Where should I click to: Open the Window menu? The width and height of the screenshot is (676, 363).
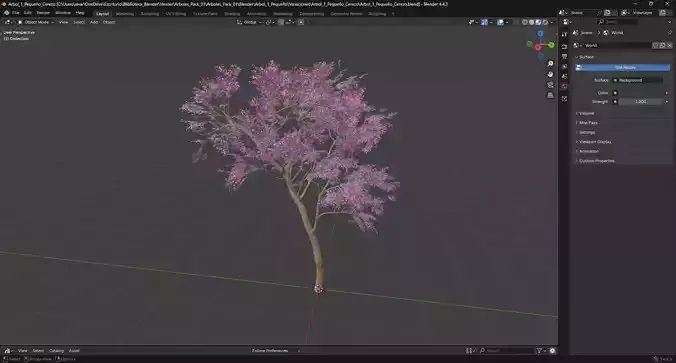[x=63, y=13]
